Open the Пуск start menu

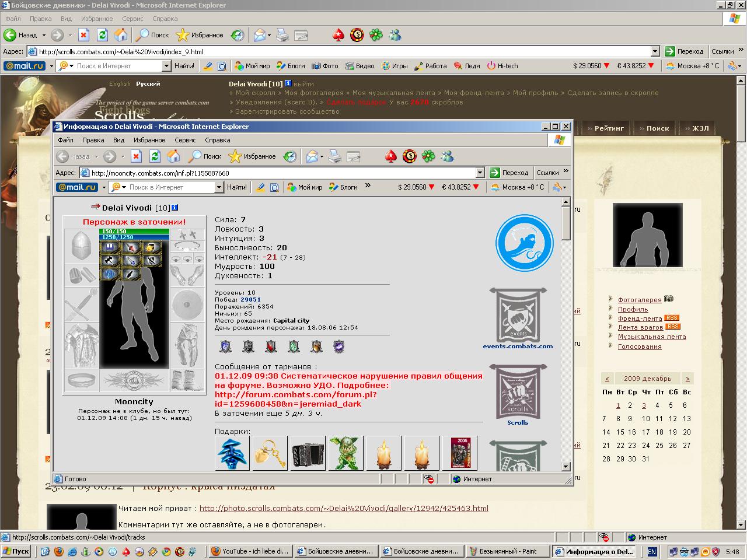pyautogui.click(x=16, y=551)
